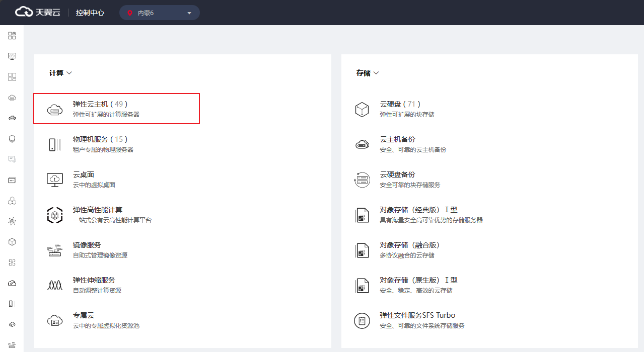Click the gray cloud server sidebar icon
The image size is (644, 352).
[x=12, y=98]
